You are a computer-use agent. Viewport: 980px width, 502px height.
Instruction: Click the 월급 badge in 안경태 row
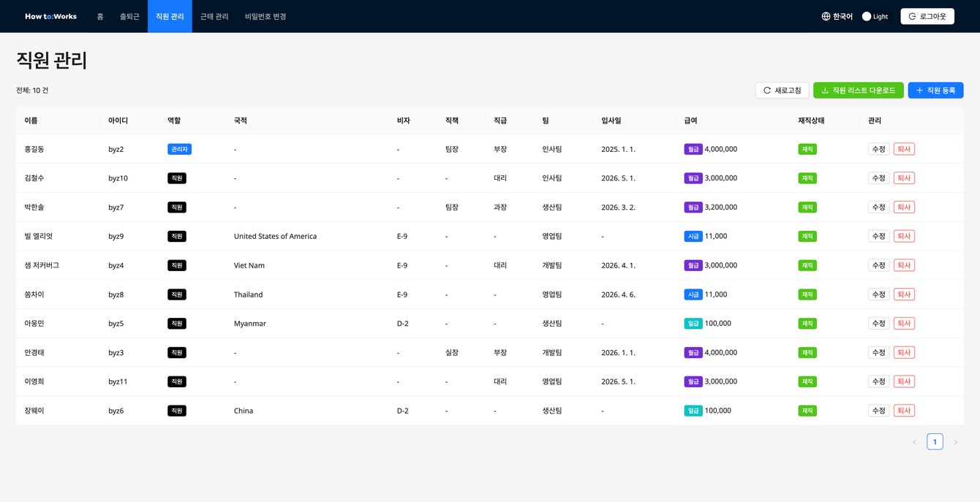pos(693,352)
